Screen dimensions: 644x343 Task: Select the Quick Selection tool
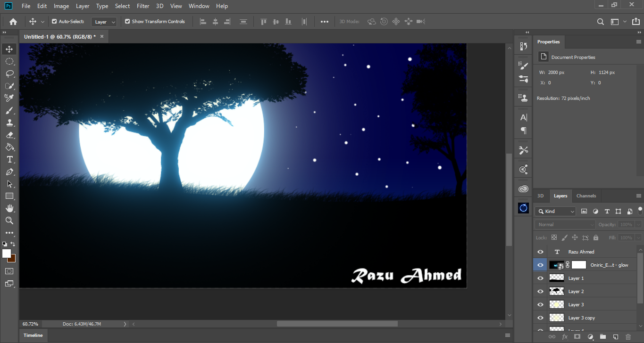point(9,86)
